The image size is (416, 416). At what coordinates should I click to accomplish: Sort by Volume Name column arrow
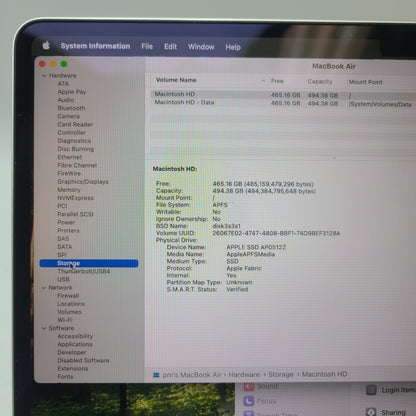[x=263, y=81]
